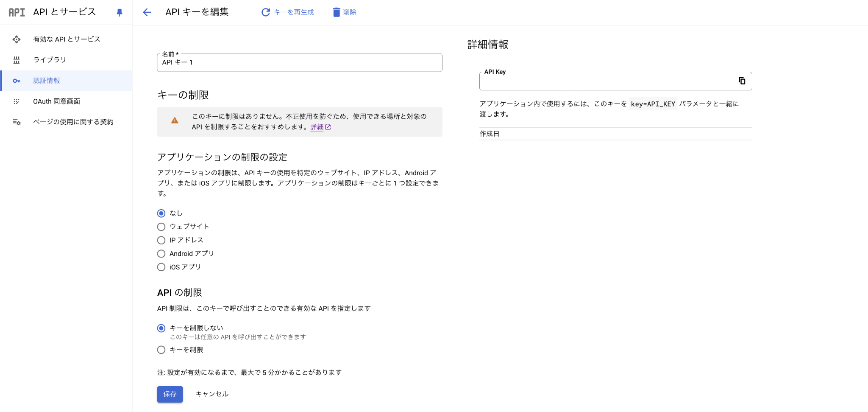Select キーを制限しない API restriction

(x=161, y=328)
